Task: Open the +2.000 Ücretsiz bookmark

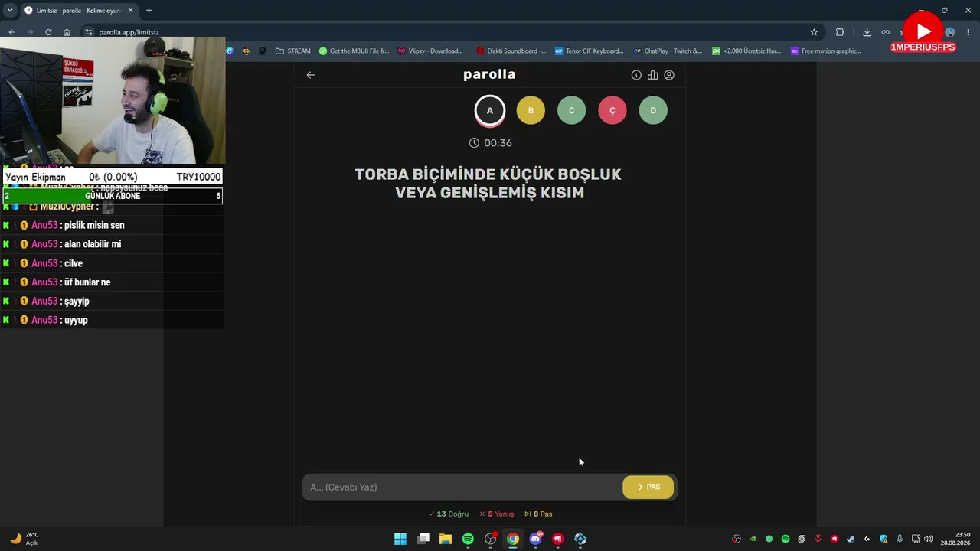Action: click(746, 51)
